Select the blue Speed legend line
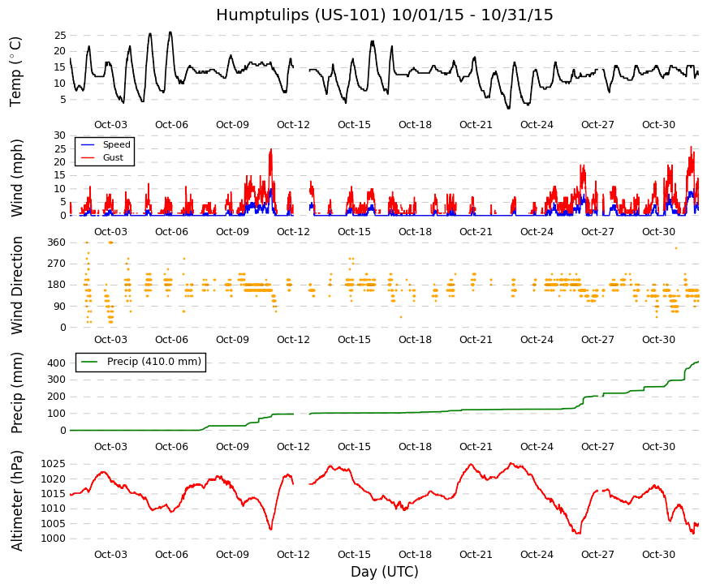 click(x=88, y=144)
